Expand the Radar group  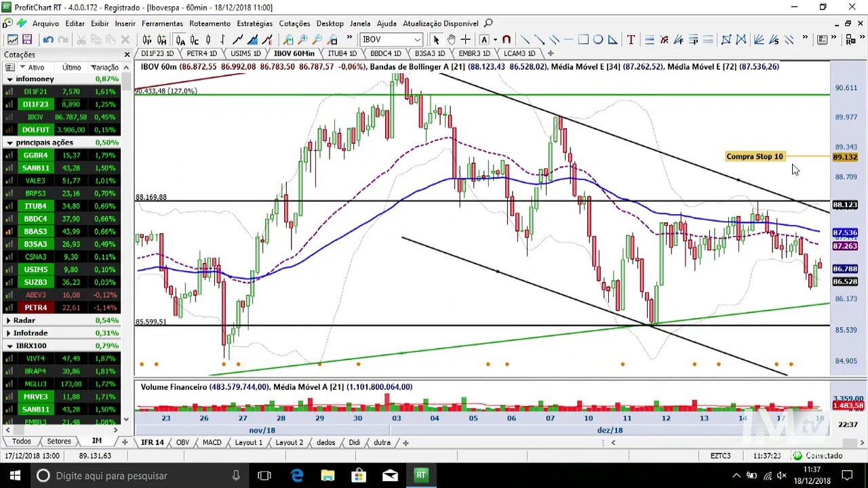8,321
